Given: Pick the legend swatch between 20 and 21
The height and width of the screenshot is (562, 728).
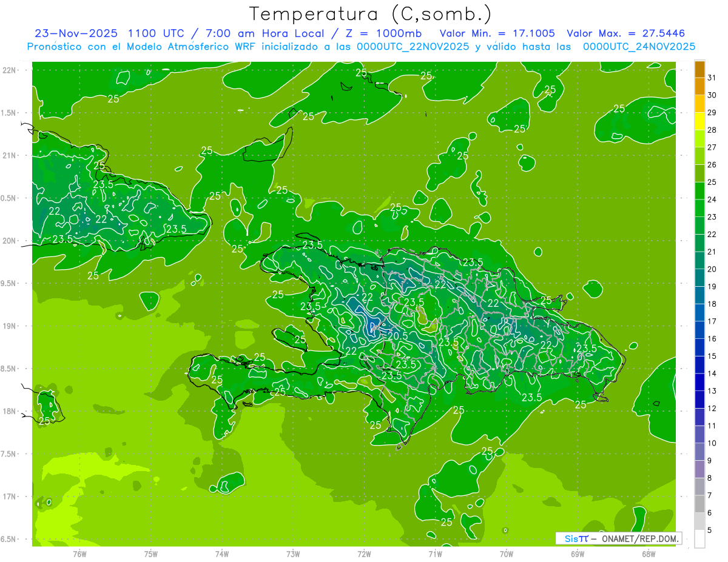Looking at the screenshot, I should pos(699,260).
